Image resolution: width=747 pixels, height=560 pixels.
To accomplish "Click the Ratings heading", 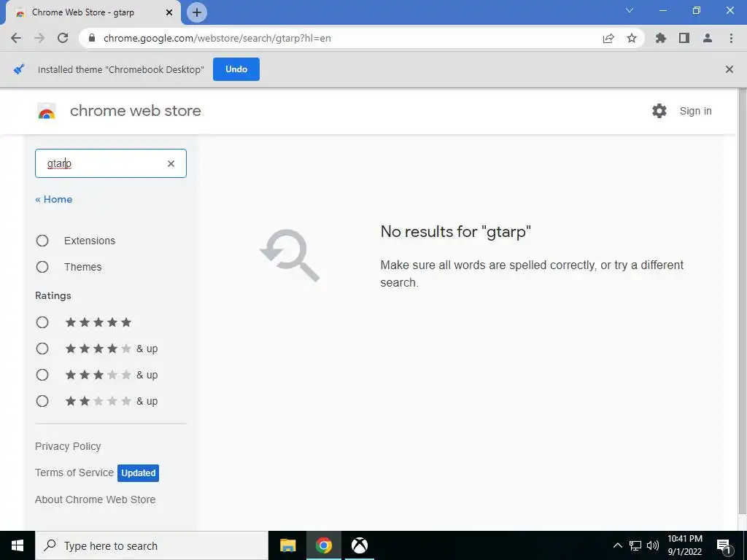I will (x=53, y=295).
